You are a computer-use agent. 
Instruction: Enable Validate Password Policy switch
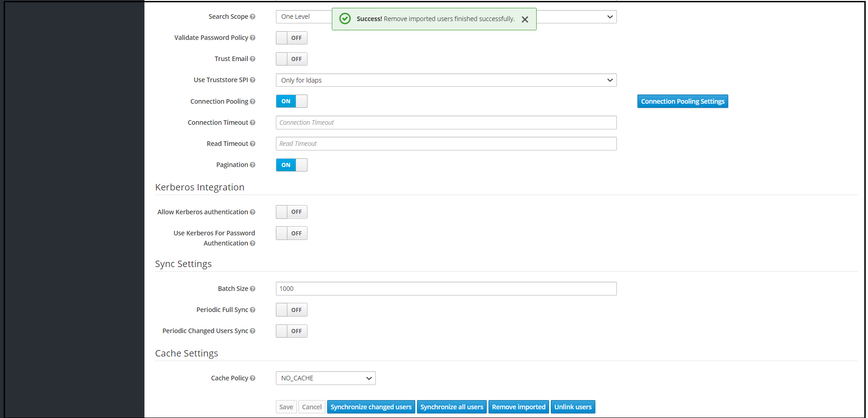click(291, 38)
